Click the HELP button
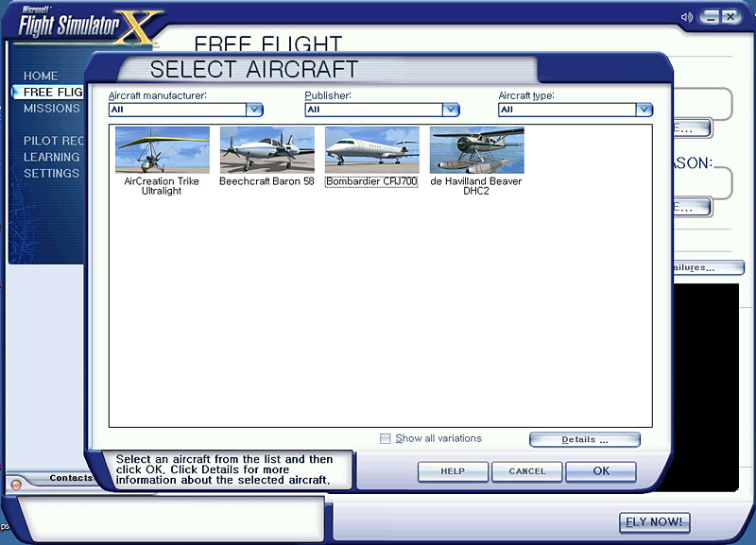 (x=453, y=471)
